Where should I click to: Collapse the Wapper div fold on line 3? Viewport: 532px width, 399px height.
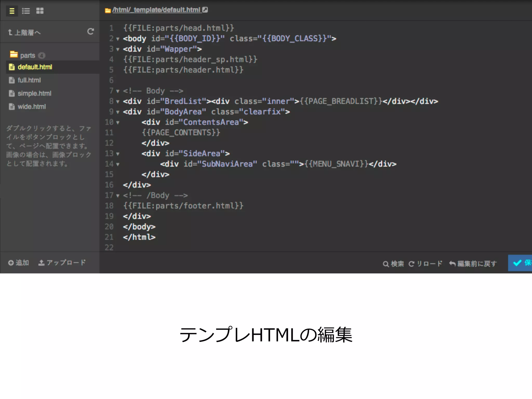coord(118,49)
